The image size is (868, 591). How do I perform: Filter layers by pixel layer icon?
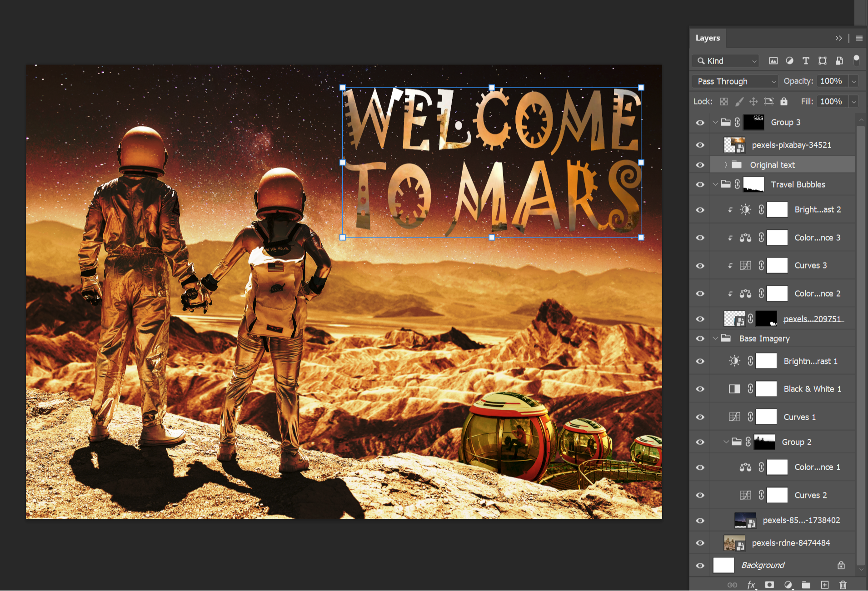pyautogui.click(x=773, y=61)
